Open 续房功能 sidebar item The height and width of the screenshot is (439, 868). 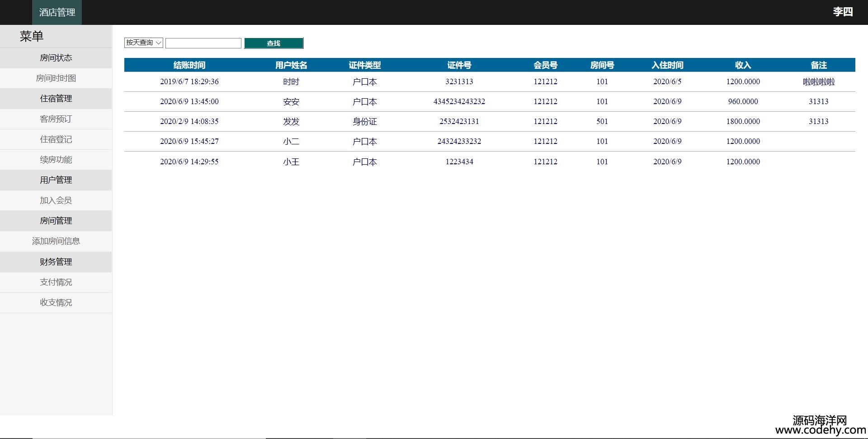pyautogui.click(x=56, y=160)
